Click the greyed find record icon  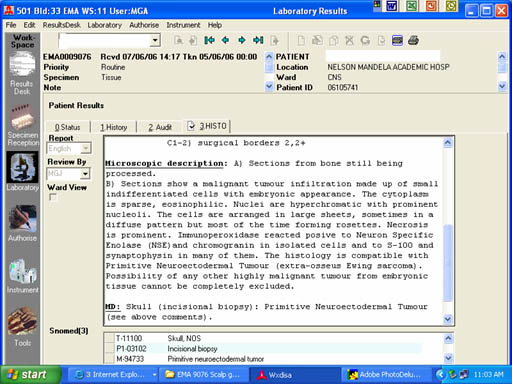pos(178,41)
